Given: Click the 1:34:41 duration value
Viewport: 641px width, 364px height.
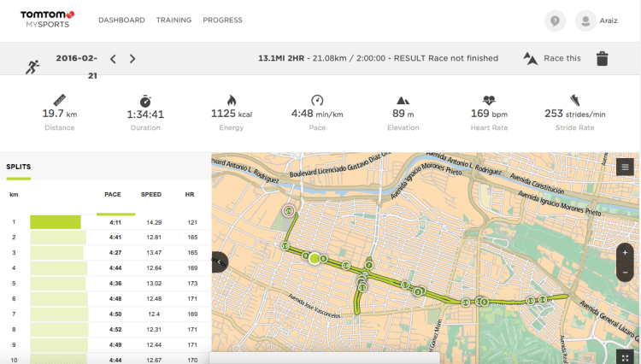Looking at the screenshot, I should [145, 114].
